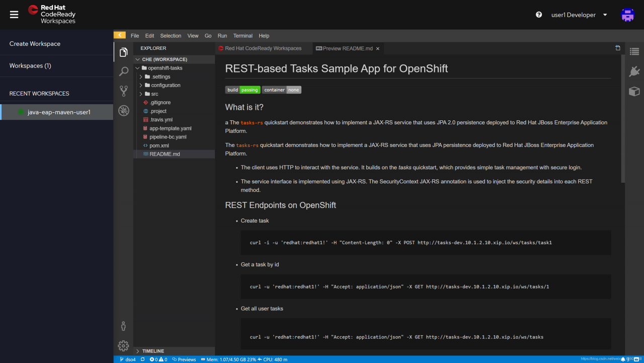
Task: Expand the src folder
Action: pos(174,94)
